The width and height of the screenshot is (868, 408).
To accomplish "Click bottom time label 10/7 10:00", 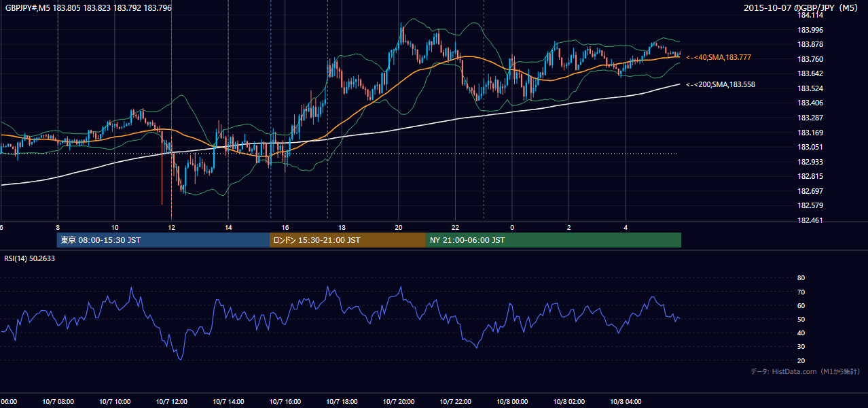I will (x=115, y=402).
